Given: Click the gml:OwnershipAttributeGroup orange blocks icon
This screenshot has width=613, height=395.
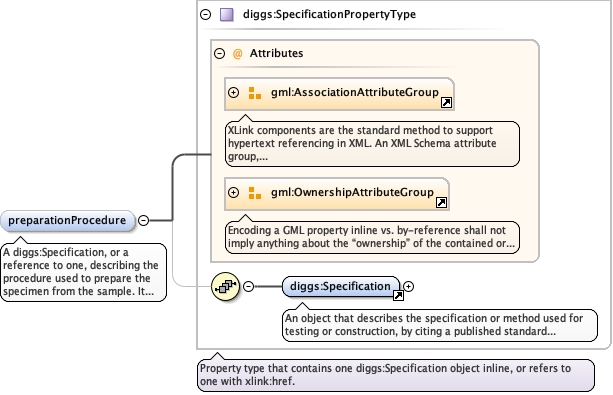Looking at the screenshot, I should pos(255,193).
